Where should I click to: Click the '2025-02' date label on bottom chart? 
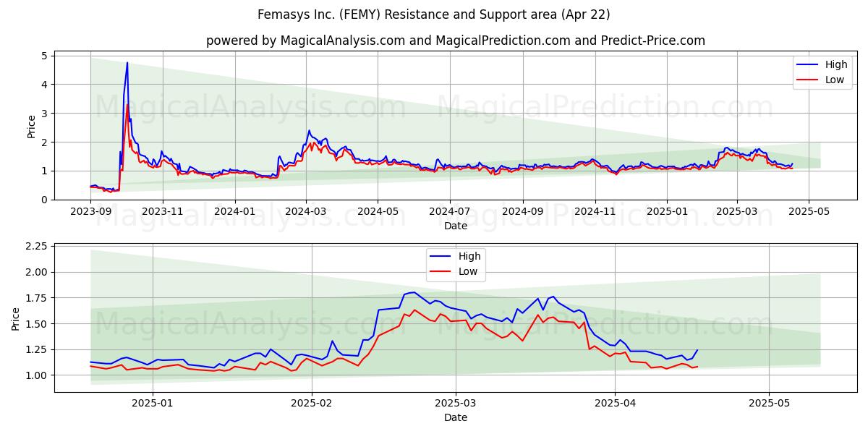coord(312,404)
